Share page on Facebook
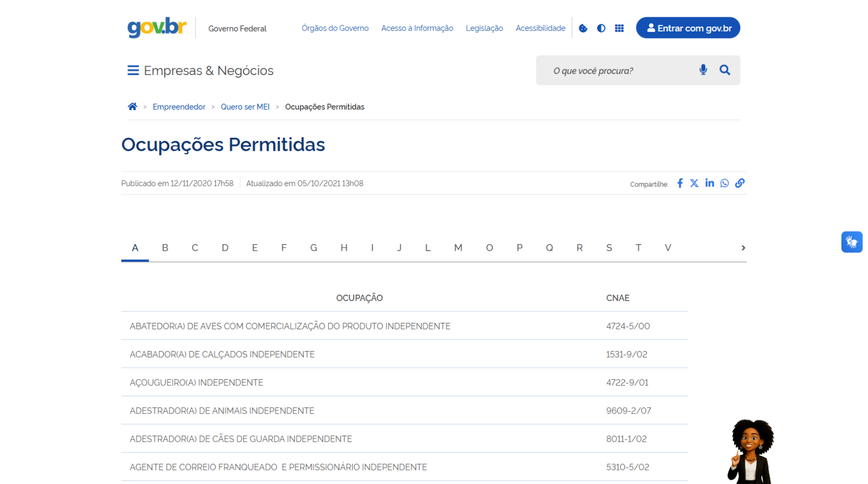This screenshot has width=868, height=484. [680, 183]
